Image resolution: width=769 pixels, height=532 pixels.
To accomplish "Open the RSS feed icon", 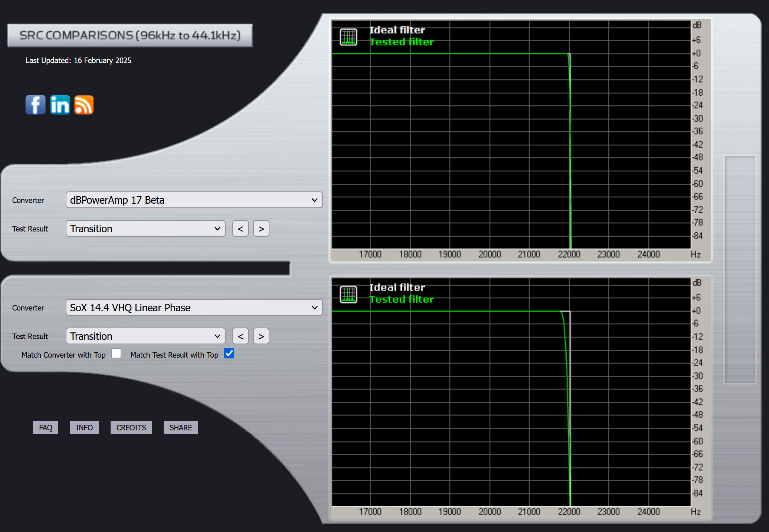I will pos(84,105).
